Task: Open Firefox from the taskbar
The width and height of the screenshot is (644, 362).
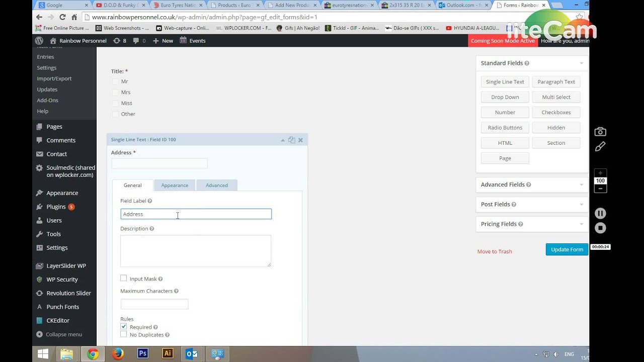Action: [x=118, y=354]
